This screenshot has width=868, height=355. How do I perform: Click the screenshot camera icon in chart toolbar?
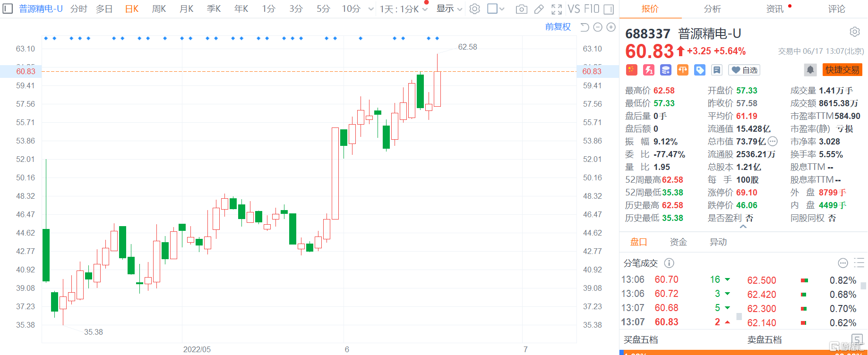tap(521, 9)
